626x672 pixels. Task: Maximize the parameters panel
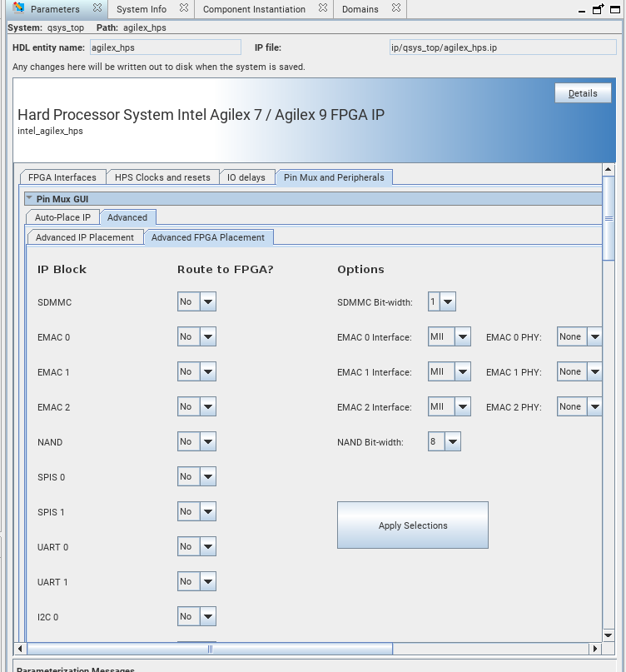pos(615,9)
